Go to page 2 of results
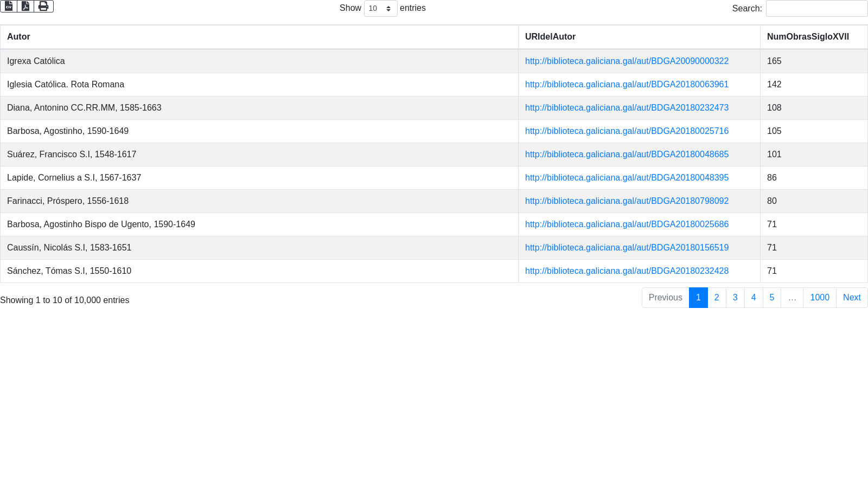 pyautogui.click(x=717, y=298)
